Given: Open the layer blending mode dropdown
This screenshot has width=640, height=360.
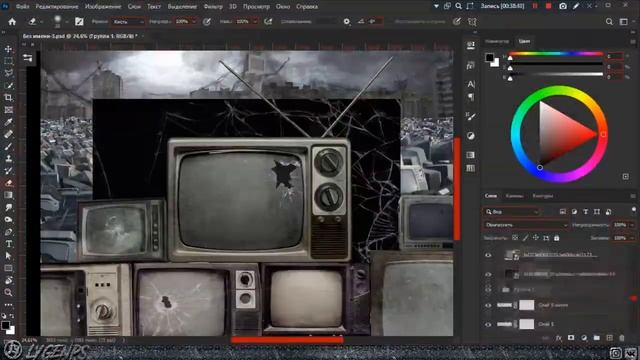Looking at the screenshot, I should (526, 225).
